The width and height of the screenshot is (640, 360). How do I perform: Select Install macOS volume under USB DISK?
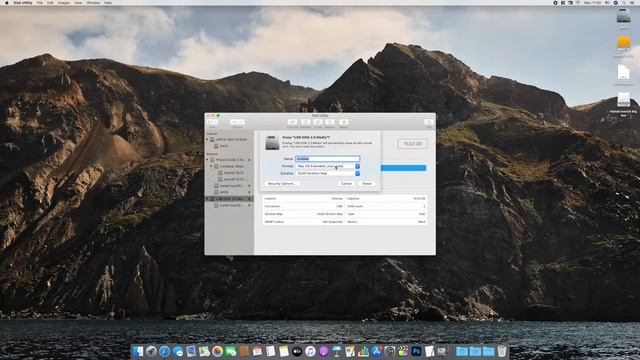click(229, 205)
